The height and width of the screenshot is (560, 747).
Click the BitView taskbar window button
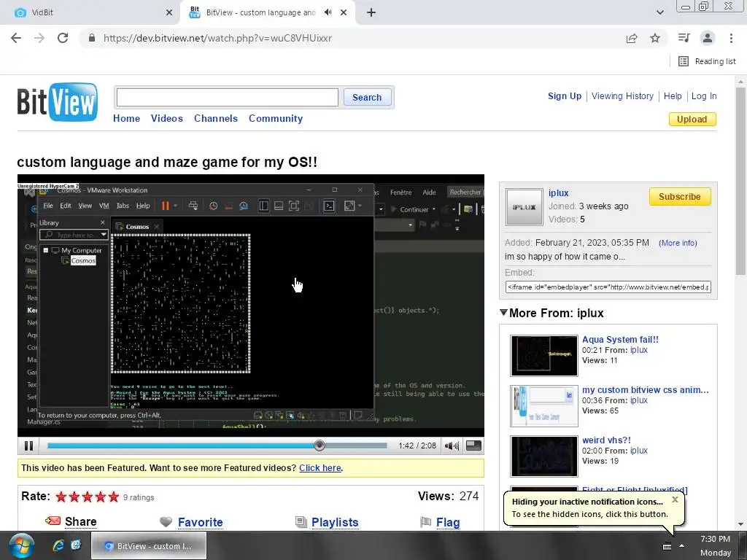[149, 545]
